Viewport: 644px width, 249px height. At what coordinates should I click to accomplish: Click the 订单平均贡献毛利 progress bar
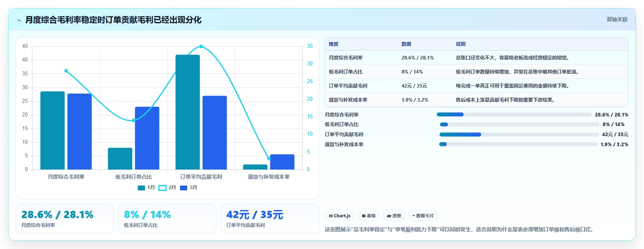click(x=519, y=135)
